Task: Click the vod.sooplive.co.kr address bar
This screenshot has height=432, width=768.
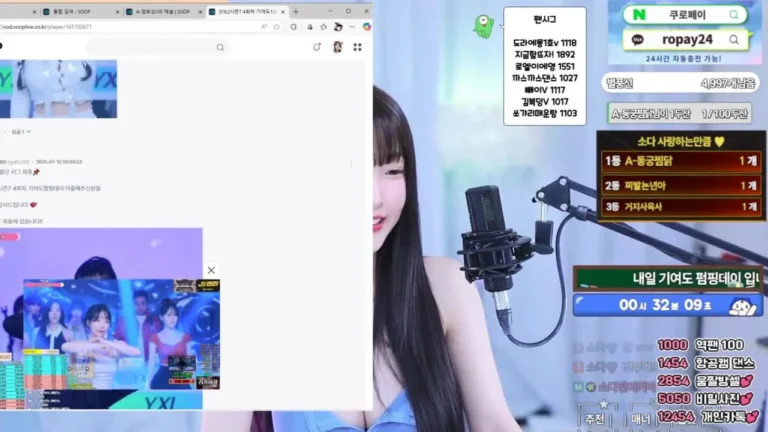Action: click(x=127, y=27)
